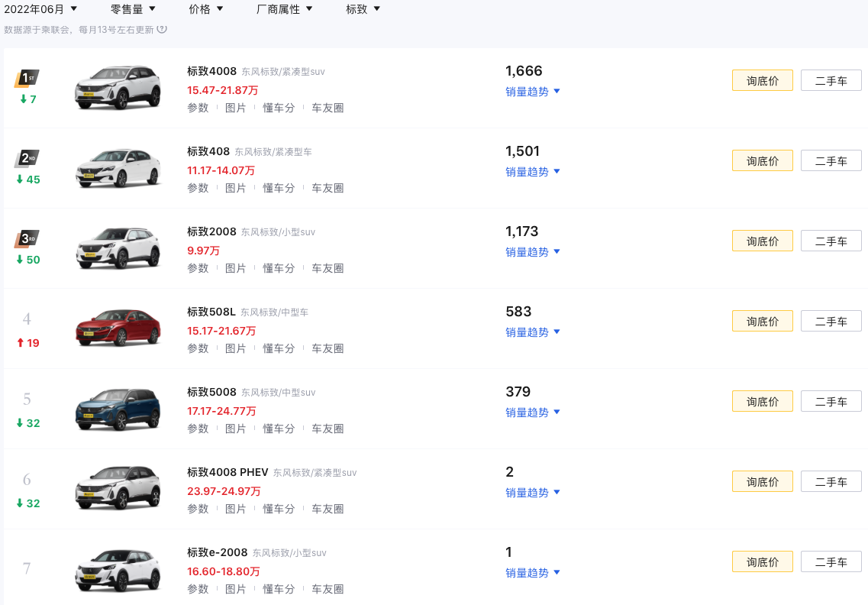Click 二手车 for 标致5008

[x=831, y=401]
